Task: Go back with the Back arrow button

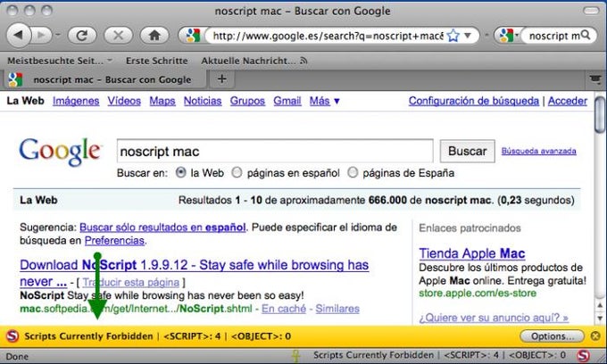Action: [18, 36]
